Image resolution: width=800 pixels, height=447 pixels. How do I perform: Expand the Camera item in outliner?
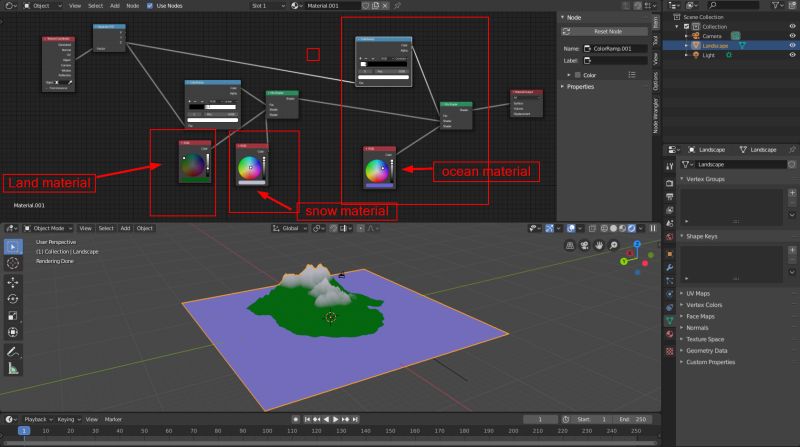[x=687, y=36]
